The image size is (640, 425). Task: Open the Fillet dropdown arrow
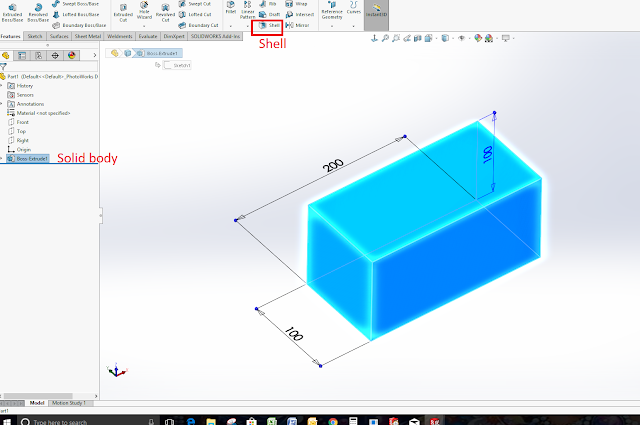click(x=231, y=26)
